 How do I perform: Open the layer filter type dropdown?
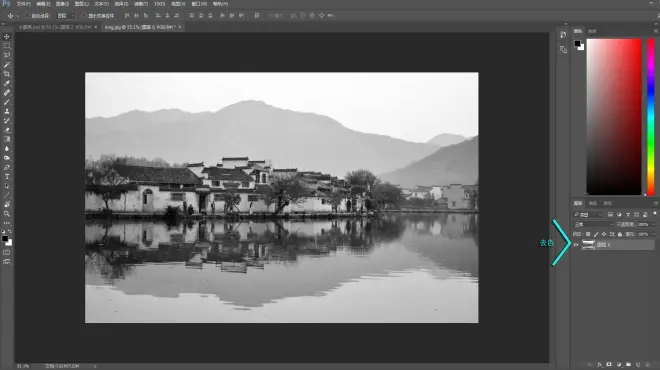tap(588, 215)
